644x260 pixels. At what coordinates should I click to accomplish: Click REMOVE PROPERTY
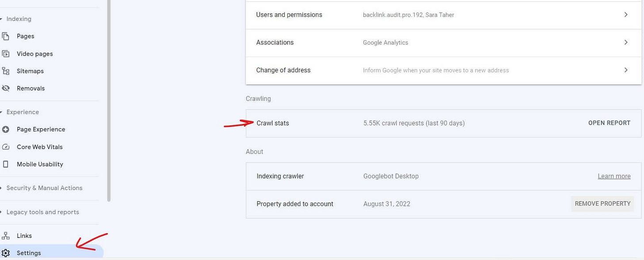602,203
